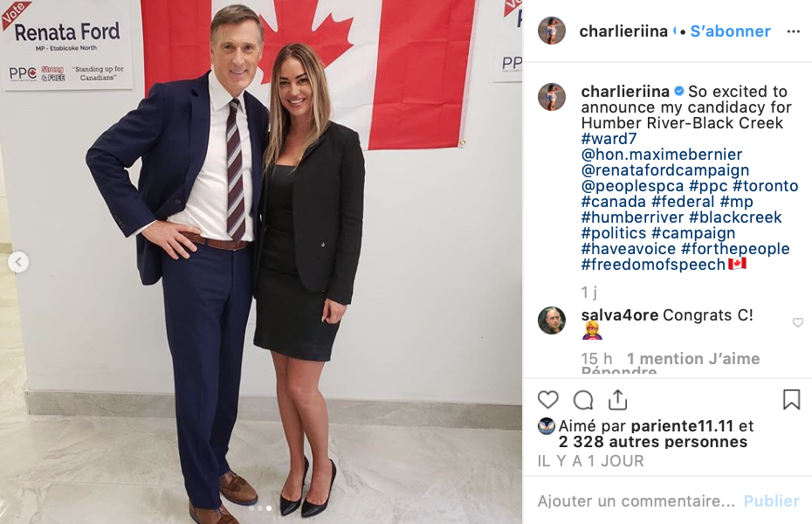Open the #freedomofspeech hashtag
Screen dimensions: 812x524
tap(653, 265)
